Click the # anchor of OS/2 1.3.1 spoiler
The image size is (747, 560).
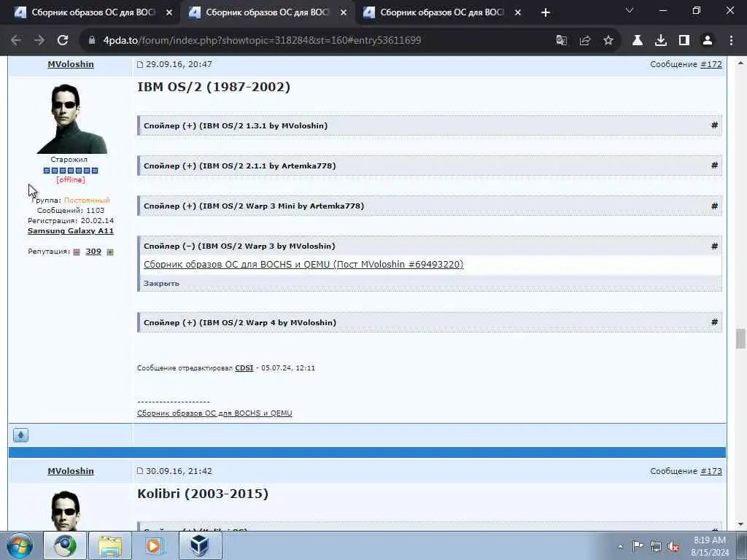coord(714,125)
